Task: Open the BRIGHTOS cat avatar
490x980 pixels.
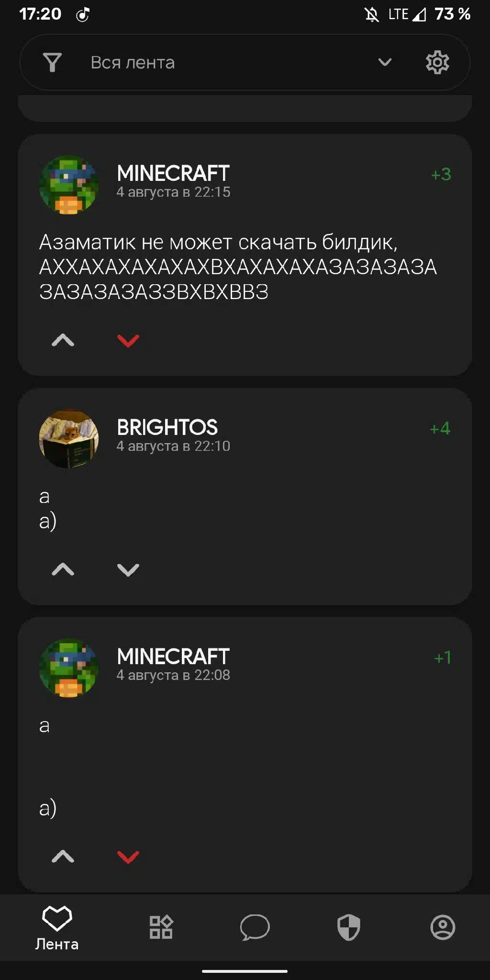Action: tap(69, 438)
